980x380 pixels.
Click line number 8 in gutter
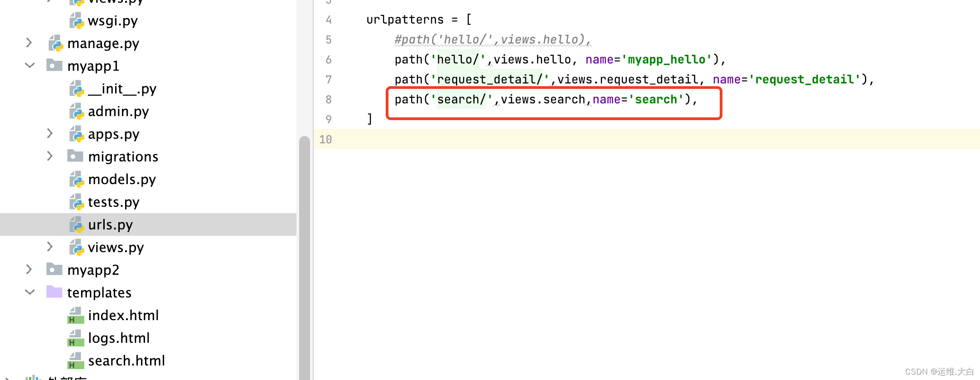pos(329,100)
